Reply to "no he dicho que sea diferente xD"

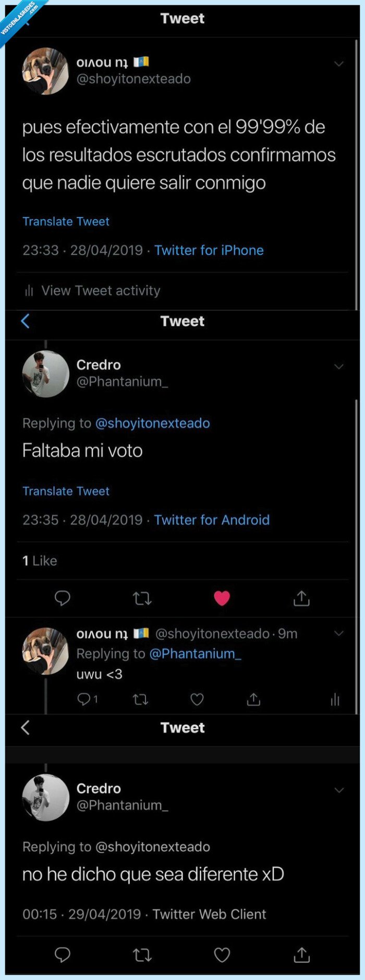pyautogui.click(x=62, y=954)
